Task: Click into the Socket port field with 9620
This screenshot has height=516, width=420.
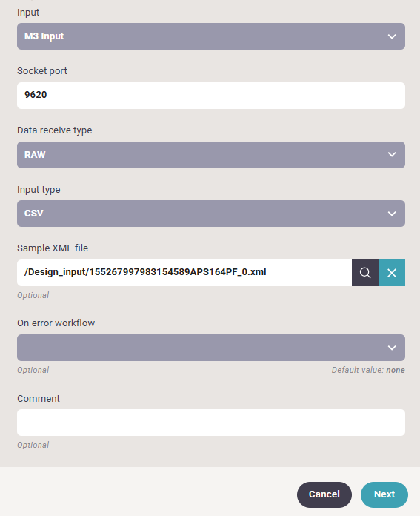Action: 211,96
